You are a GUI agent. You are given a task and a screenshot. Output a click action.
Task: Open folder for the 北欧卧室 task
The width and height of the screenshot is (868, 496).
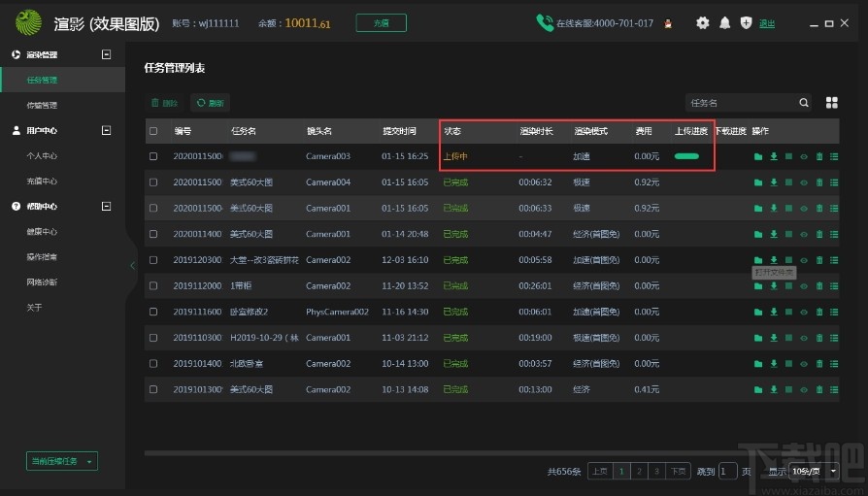[x=758, y=364]
